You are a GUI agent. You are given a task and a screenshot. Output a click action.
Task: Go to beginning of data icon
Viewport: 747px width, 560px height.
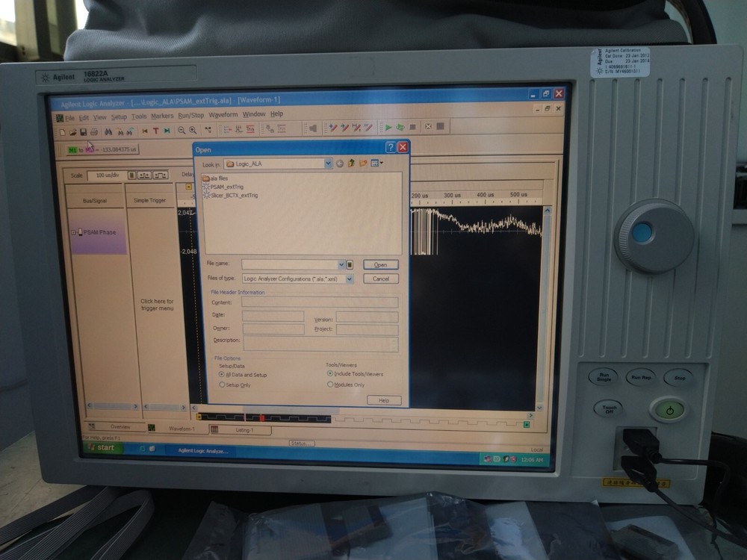click(145, 131)
